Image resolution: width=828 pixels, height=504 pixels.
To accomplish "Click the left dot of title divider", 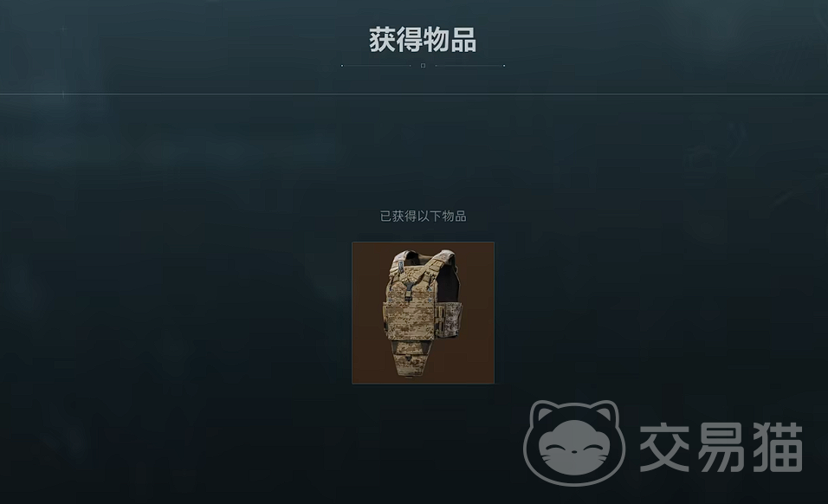I will 342,66.
